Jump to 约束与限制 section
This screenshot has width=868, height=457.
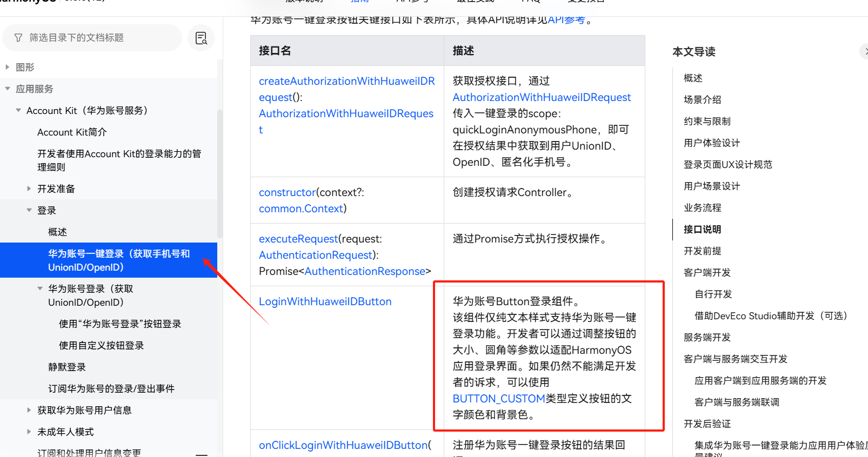pyautogui.click(x=707, y=121)
